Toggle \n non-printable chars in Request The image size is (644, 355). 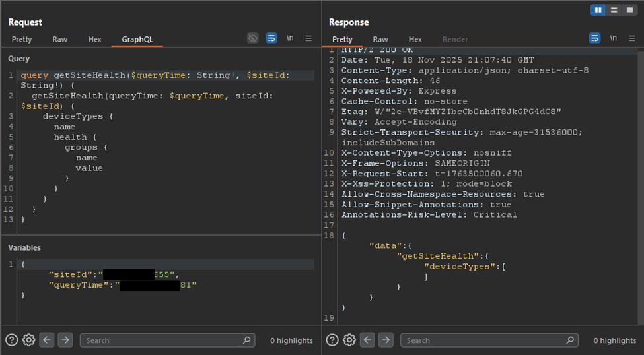pyautogui.click(x=290, y=38)
